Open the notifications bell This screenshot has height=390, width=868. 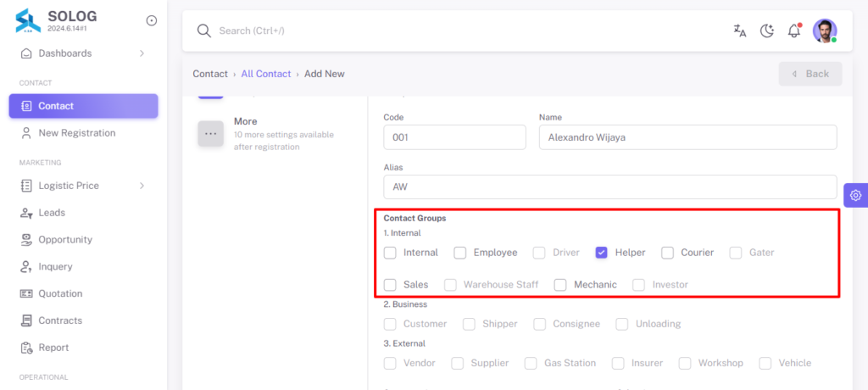point(794,31)
